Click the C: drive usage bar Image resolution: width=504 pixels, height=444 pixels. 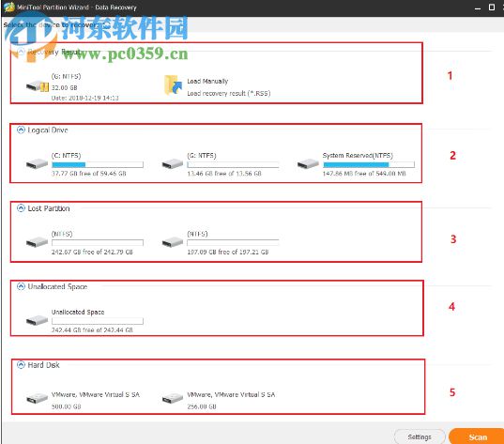click(x=98, y=164)
